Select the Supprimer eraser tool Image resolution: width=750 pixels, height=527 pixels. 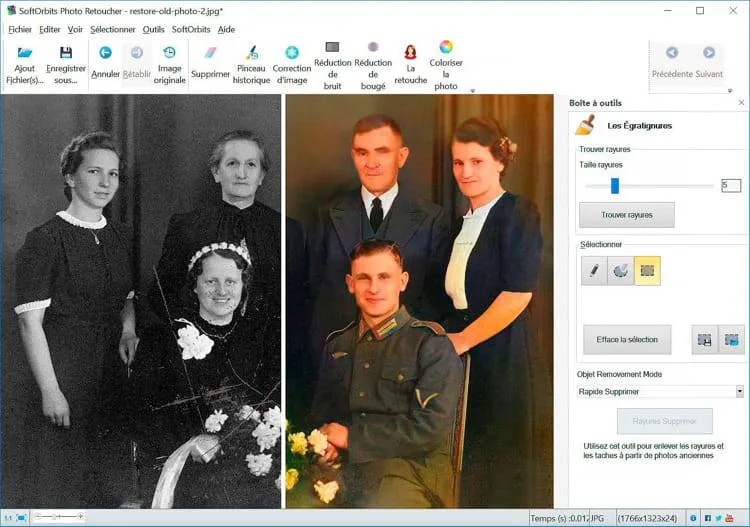tap(210, 54)
